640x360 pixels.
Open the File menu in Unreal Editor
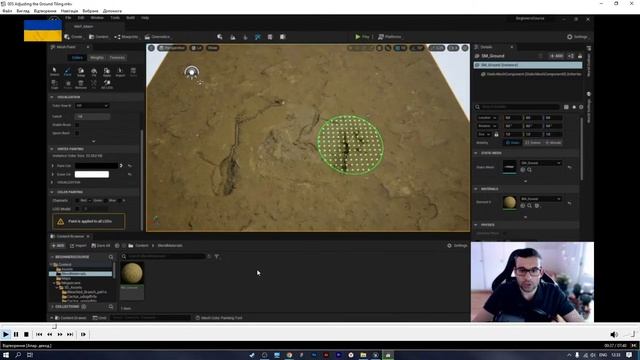point(68,18)
